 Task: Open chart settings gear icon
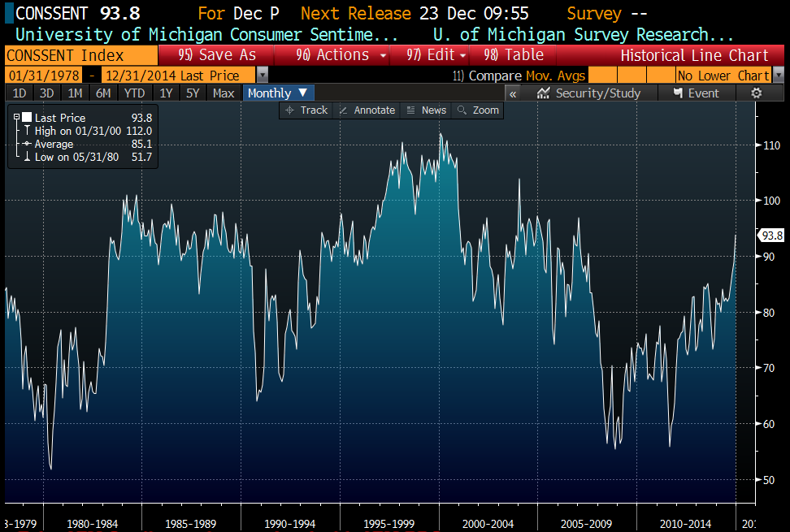(756, 93)
